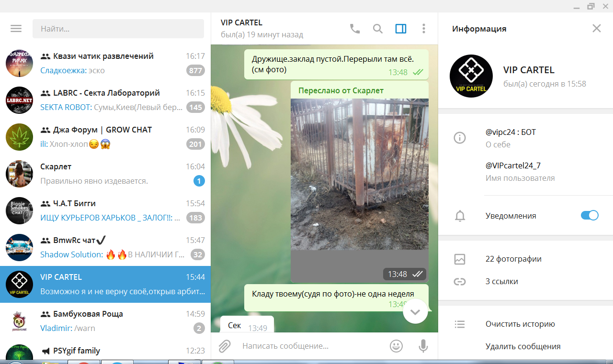The image size is (613, 364).
Task: Open the LABRC - Секта Лабораторий chat
Action: 105,100
